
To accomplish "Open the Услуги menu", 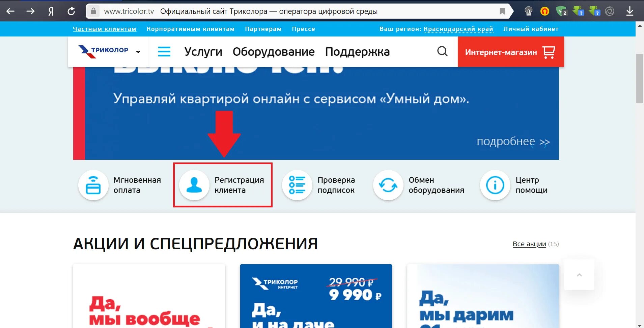I will pos(203,52).
